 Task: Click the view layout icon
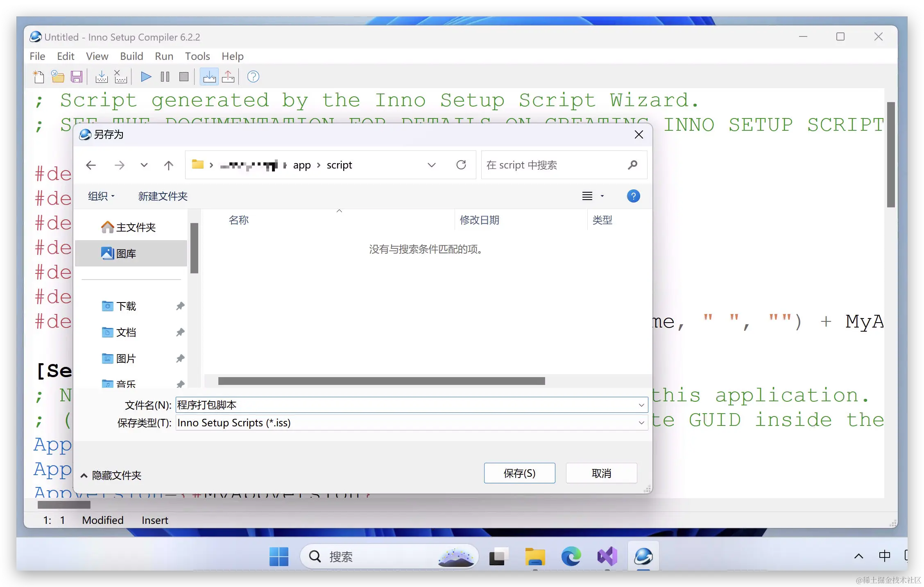[587, 196]
